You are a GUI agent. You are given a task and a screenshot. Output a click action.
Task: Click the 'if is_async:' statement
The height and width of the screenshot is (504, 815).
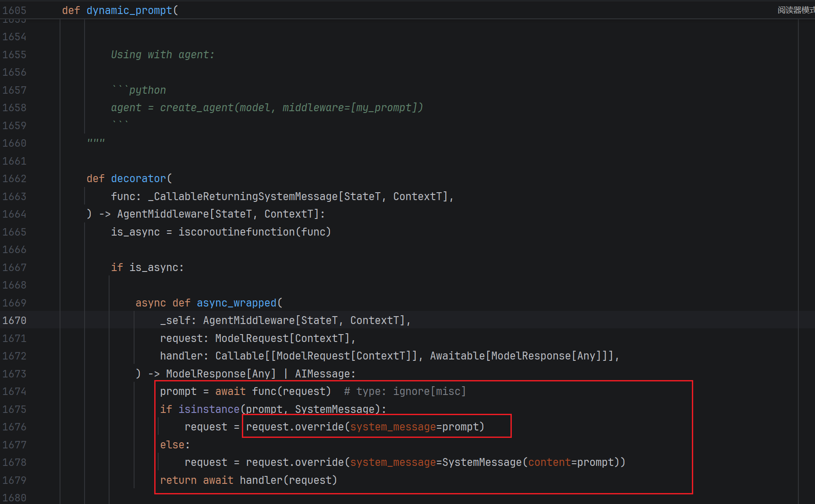(147, 268)
